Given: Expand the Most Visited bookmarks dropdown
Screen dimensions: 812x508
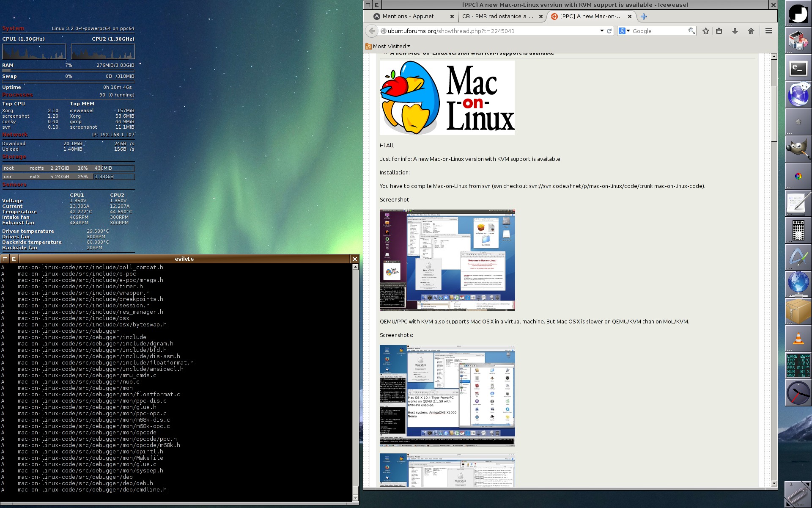Looking at the screenshot, I should pos(388,46).
